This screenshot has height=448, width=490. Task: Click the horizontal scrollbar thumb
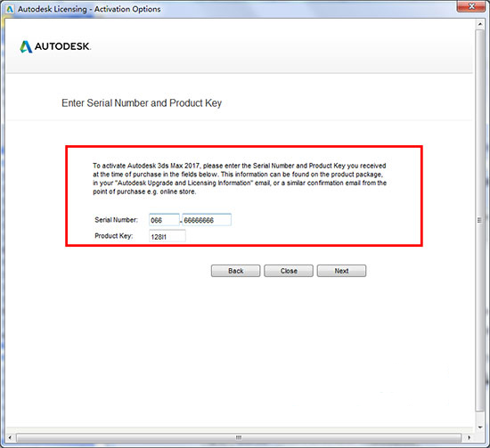point(239,437)
